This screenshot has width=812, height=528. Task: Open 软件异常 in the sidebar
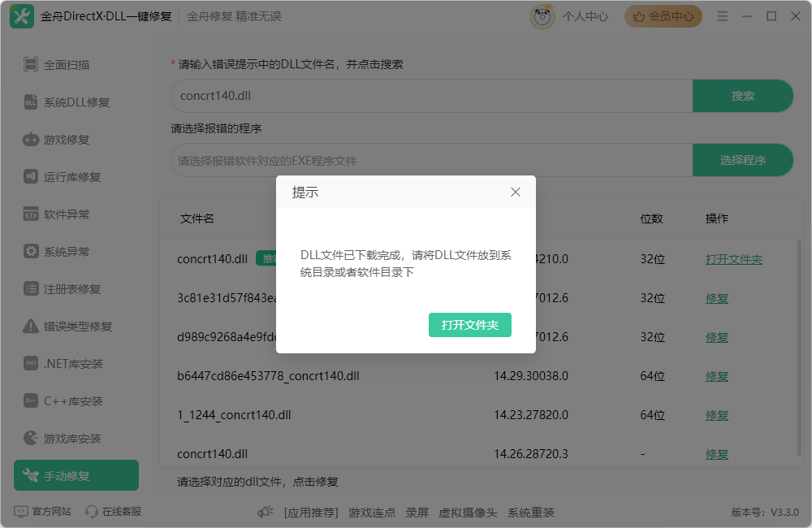57,214
